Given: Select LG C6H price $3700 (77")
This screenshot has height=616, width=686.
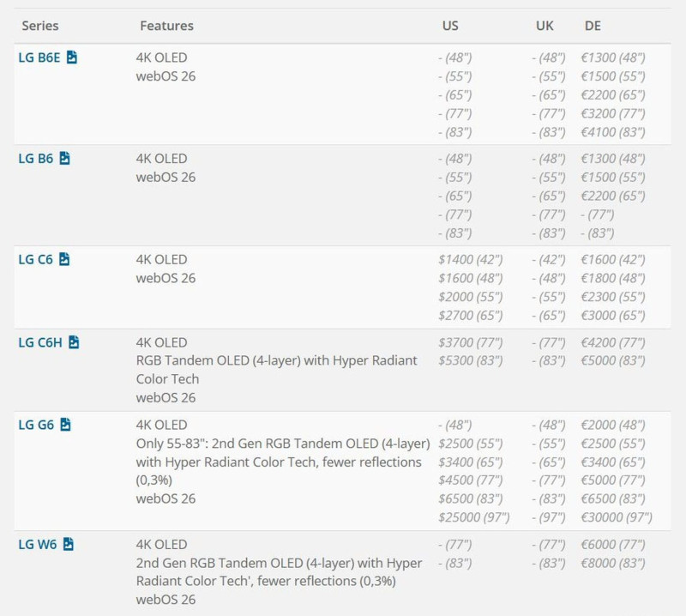Looking at the screenshot, I should tap(470, 342).
